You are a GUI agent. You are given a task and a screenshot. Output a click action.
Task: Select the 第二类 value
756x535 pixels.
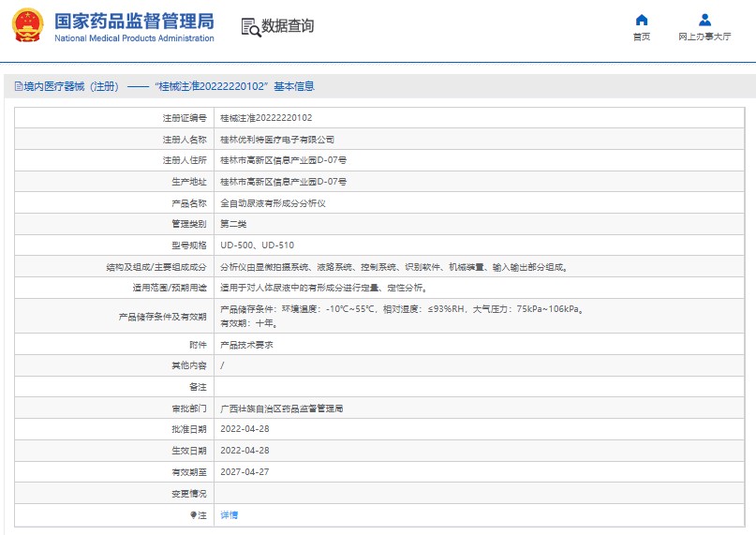pos(233,224)
